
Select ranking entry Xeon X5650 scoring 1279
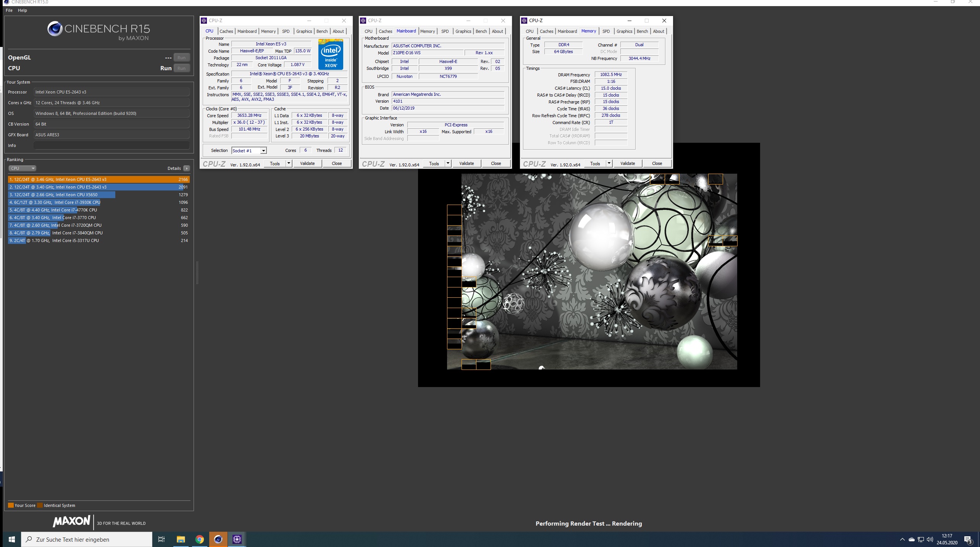[x=99, y=195]
